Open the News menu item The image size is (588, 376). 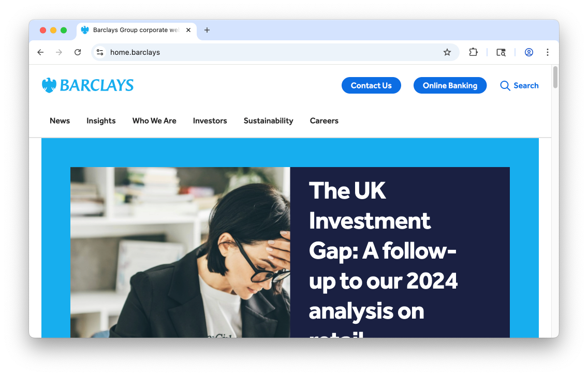[x=60, y=121]
